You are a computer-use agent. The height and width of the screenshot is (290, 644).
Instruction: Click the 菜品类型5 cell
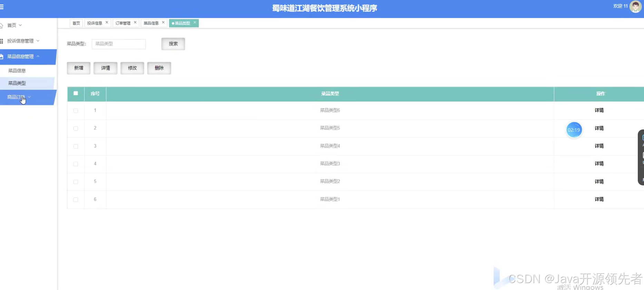330,128
